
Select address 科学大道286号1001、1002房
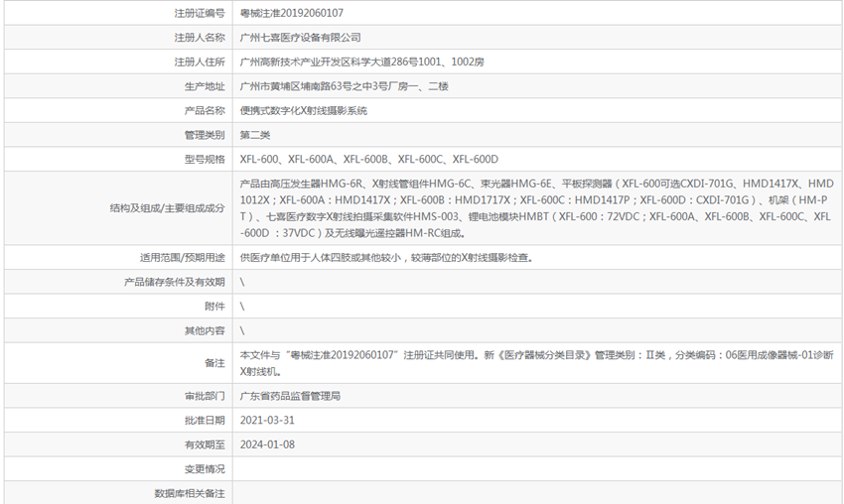point(418,62)
